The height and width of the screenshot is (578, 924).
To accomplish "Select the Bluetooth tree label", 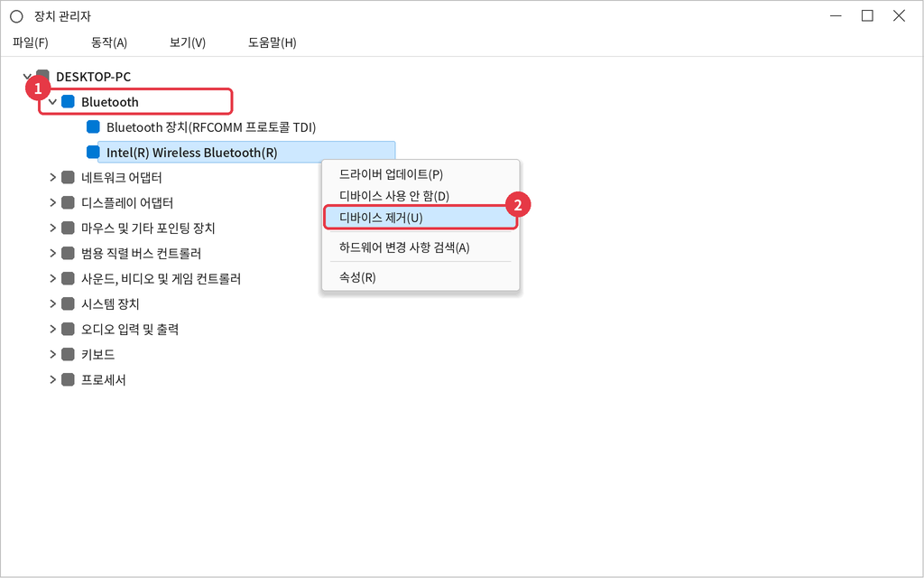I will click(x=109, y=102).
